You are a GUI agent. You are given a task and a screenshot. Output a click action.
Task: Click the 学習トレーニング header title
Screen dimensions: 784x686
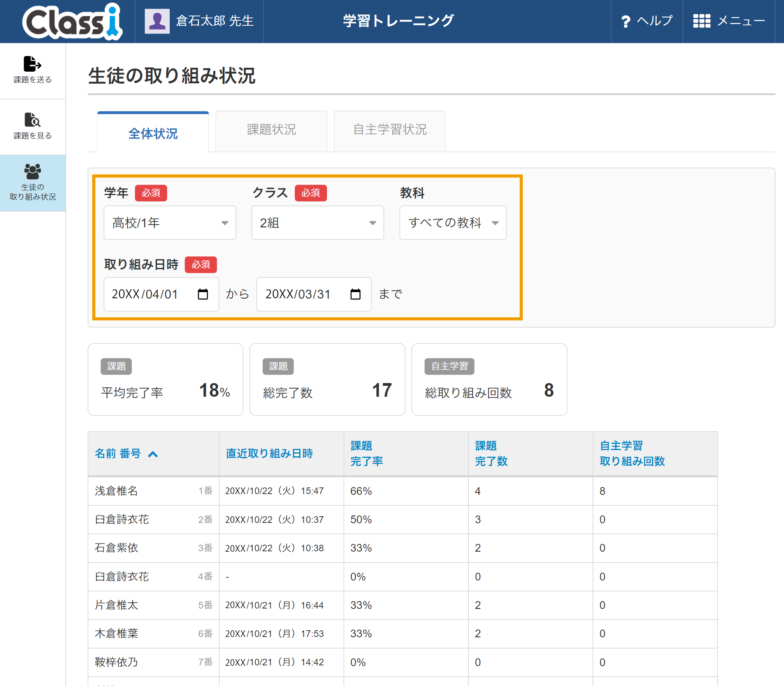398,21
